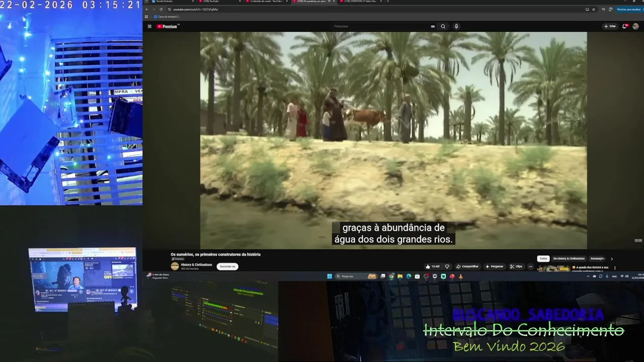The image size is (644, 362).
Task: Reload the page with the browser refresh icon
Action: click(161, 9)
